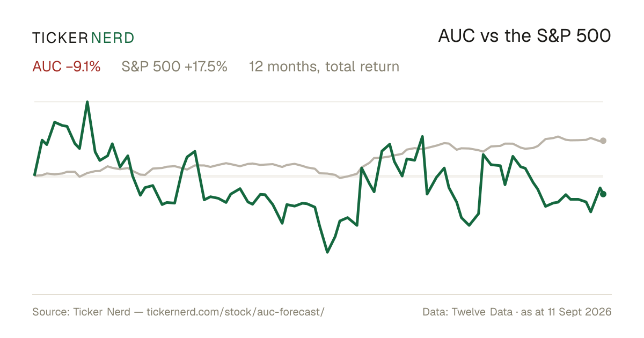Click the Source: Ticker Nerd text
Screen dimensions: 644x338
click(x=81, y=312)
